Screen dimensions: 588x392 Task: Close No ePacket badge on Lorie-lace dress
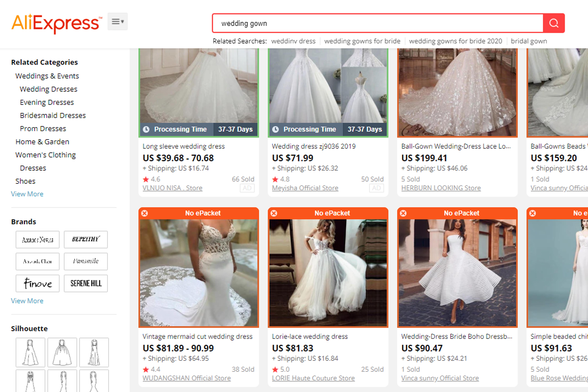click(x=274, y=213)
